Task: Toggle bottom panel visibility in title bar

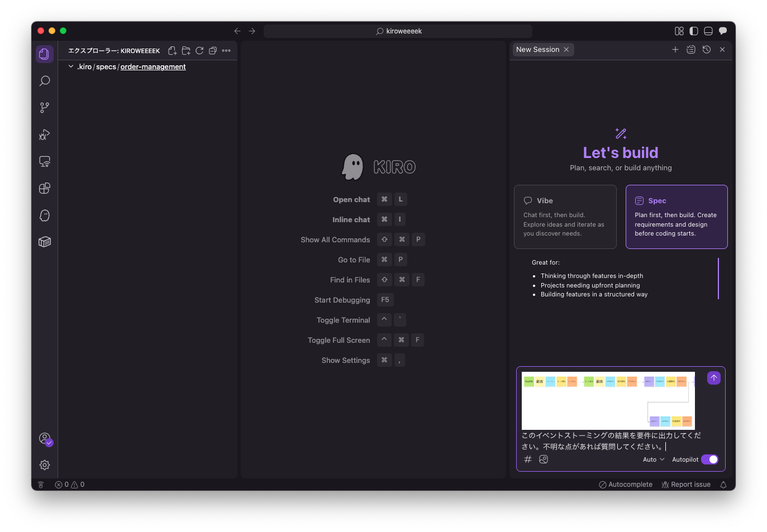Action: (708, 31)
